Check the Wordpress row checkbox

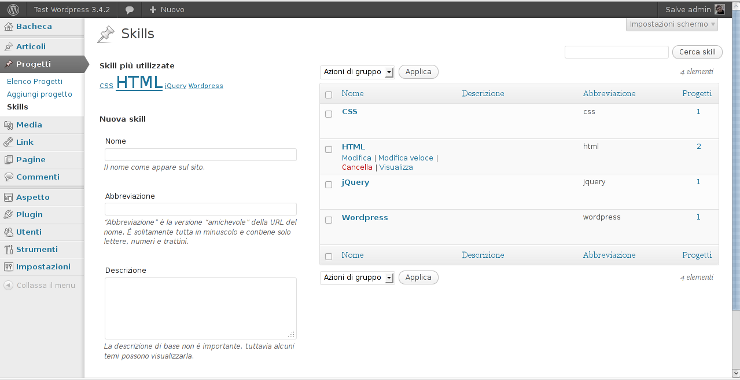click(328, 220)
